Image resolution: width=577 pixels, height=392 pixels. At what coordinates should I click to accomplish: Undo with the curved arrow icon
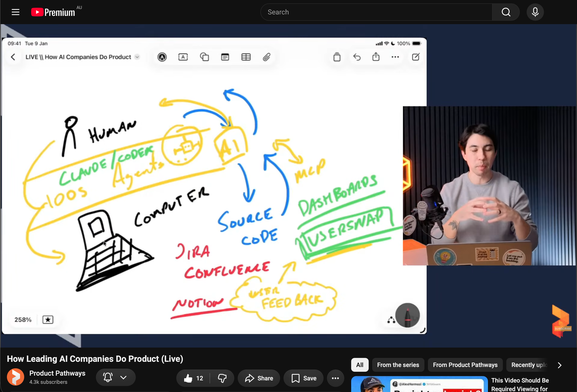coord(357,57)
